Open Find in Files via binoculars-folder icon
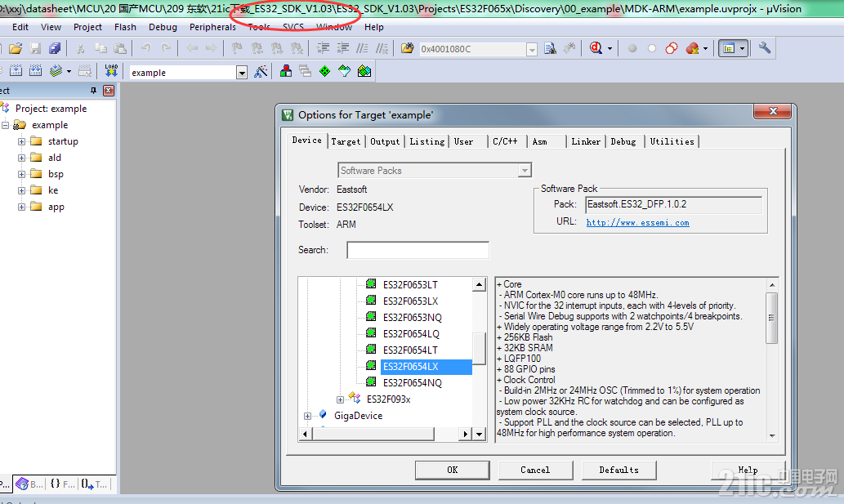 click(x=408, y=49)
